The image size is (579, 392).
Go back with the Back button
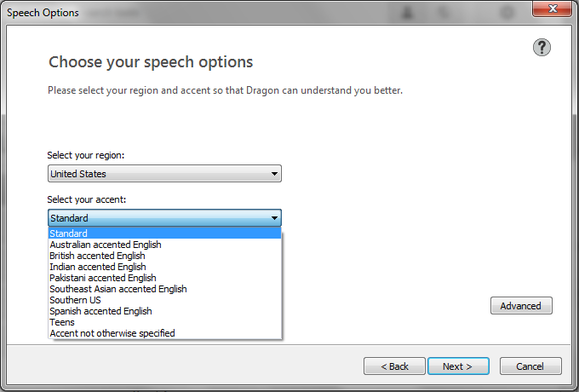(394, 366)
